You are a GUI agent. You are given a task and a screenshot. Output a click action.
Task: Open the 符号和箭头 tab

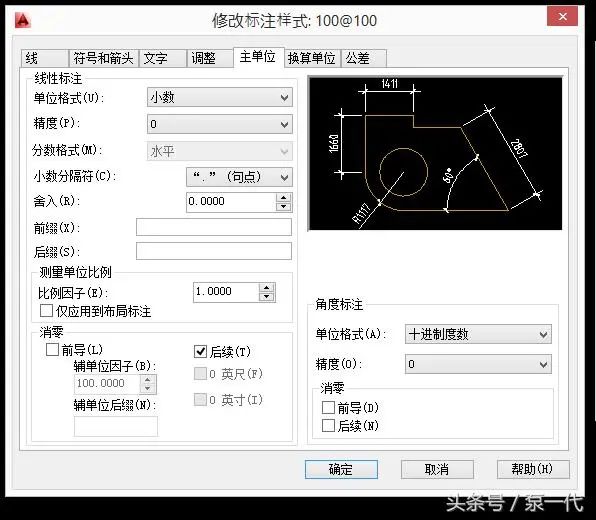pos(103,58)
